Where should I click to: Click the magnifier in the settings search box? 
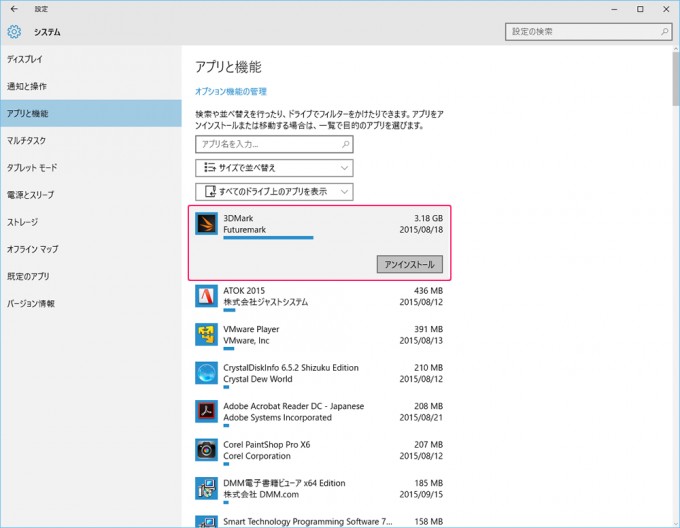(664, 32)
